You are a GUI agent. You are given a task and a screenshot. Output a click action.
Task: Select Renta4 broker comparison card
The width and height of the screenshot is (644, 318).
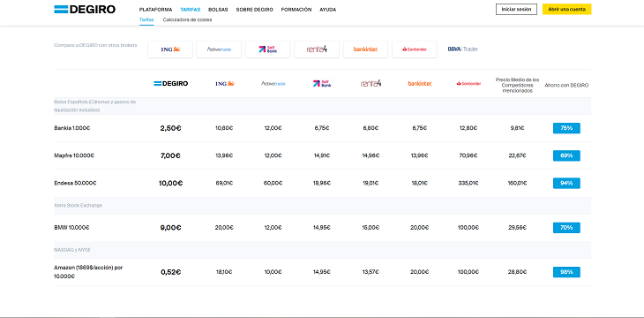pyautogui.click(x=317, y=49)
